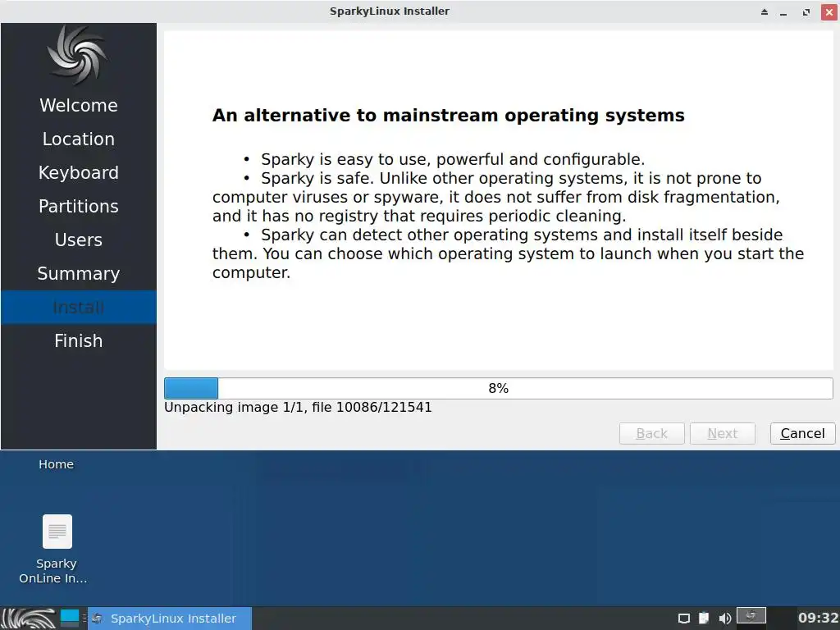Click the display tray icon

coord(683,619)
